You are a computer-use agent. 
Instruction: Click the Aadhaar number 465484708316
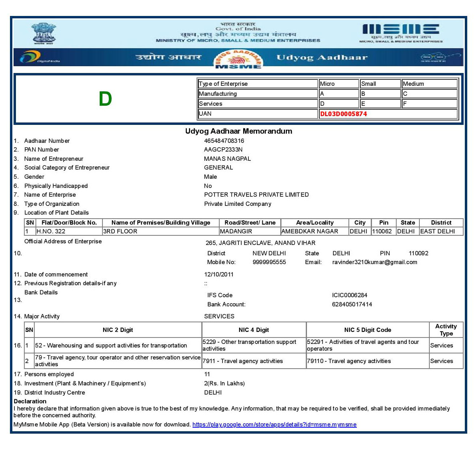point(224,141)
